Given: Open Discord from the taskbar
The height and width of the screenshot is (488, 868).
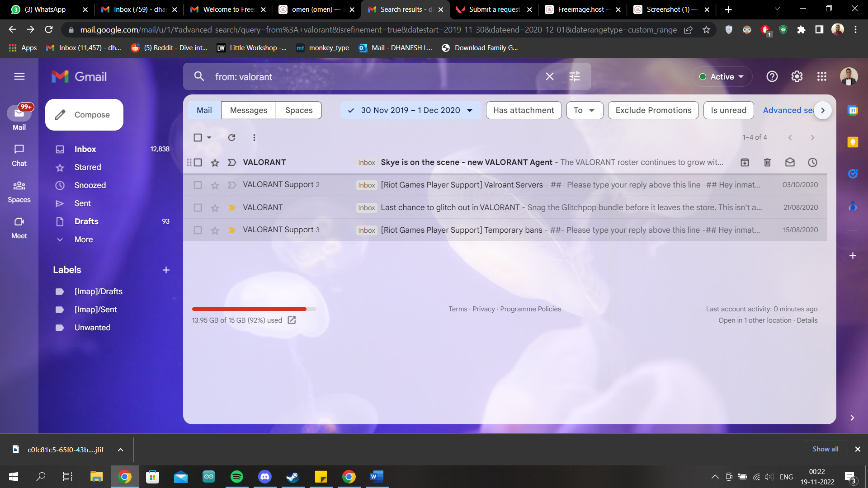Looking at the screenshot, I should [264, 476].
